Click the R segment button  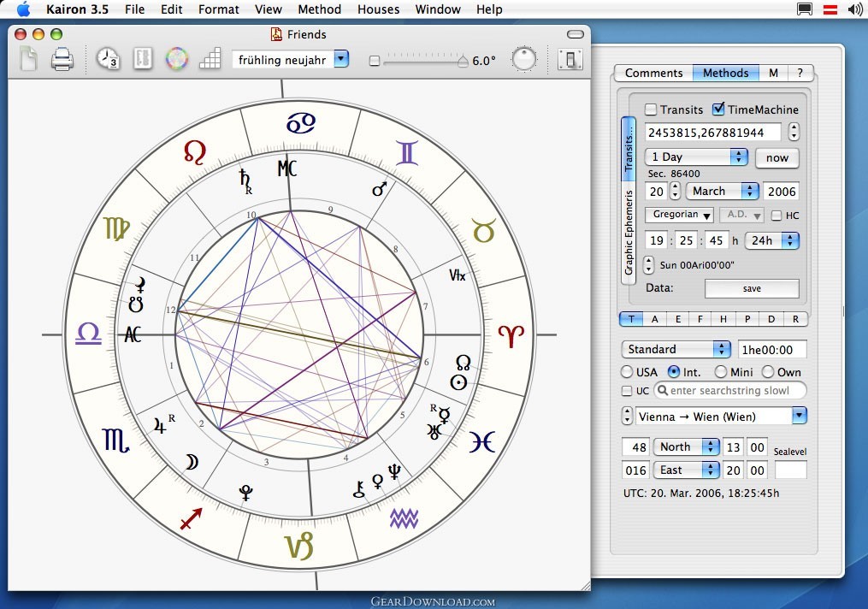click(x=795, y=319)
